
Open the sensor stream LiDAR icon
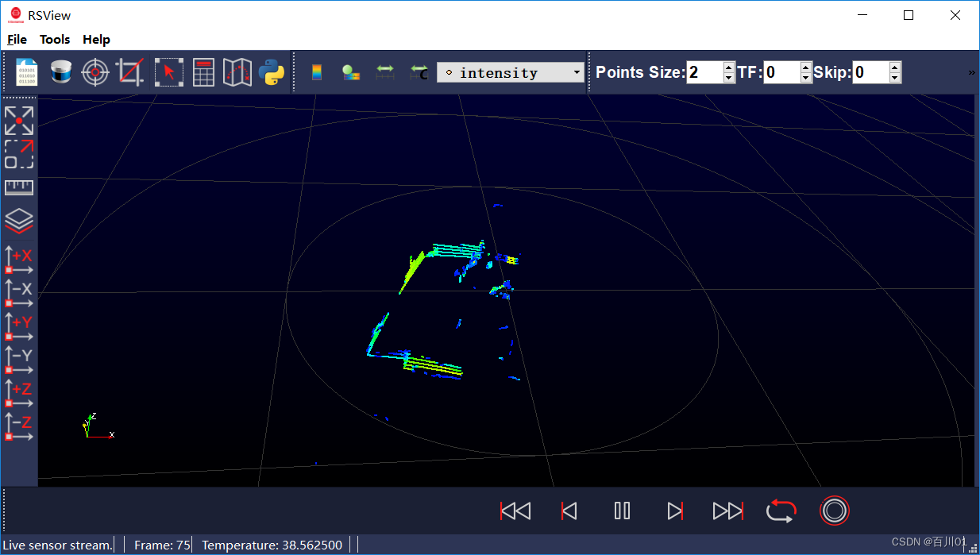click(x=61, y=72)
